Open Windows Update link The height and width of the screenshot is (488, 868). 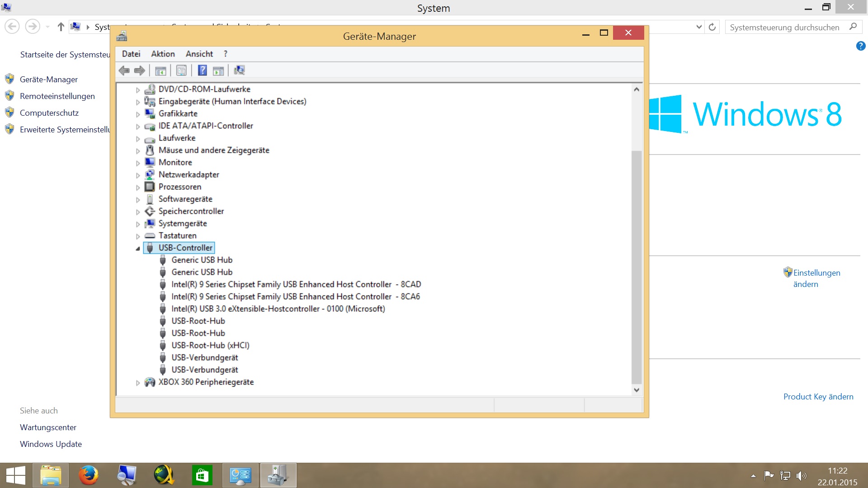coord(51,444)
